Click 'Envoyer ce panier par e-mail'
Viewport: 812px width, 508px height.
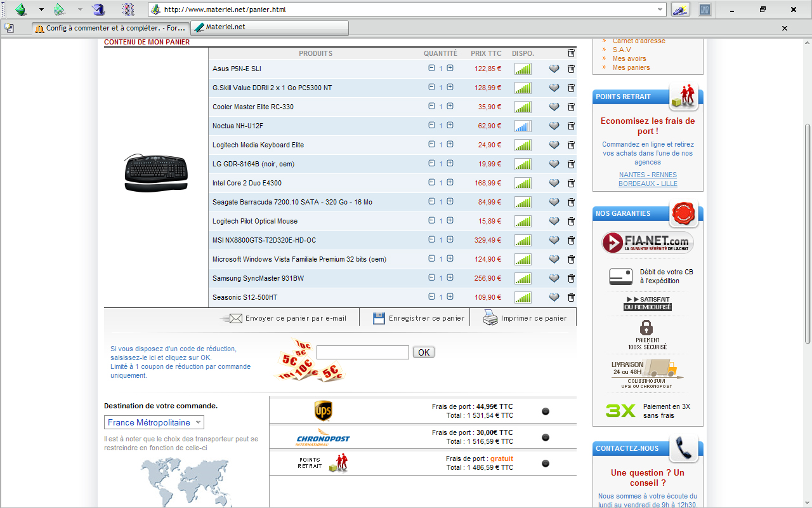click(x=284, y=318)
